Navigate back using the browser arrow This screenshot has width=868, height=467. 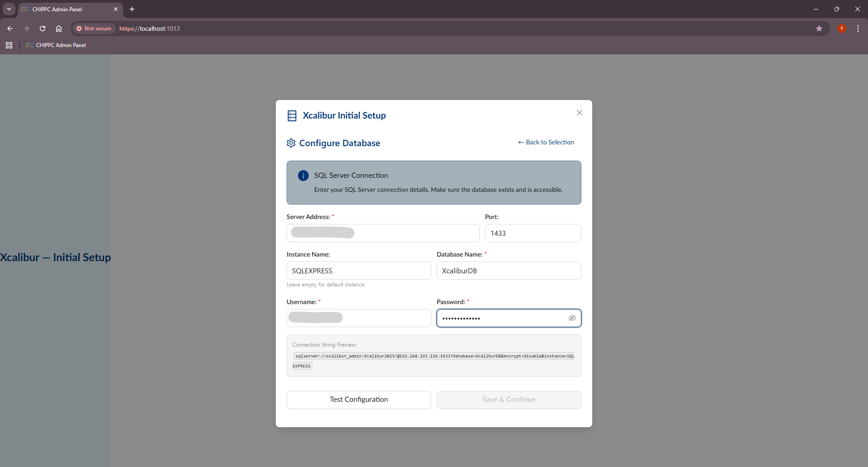10,29
